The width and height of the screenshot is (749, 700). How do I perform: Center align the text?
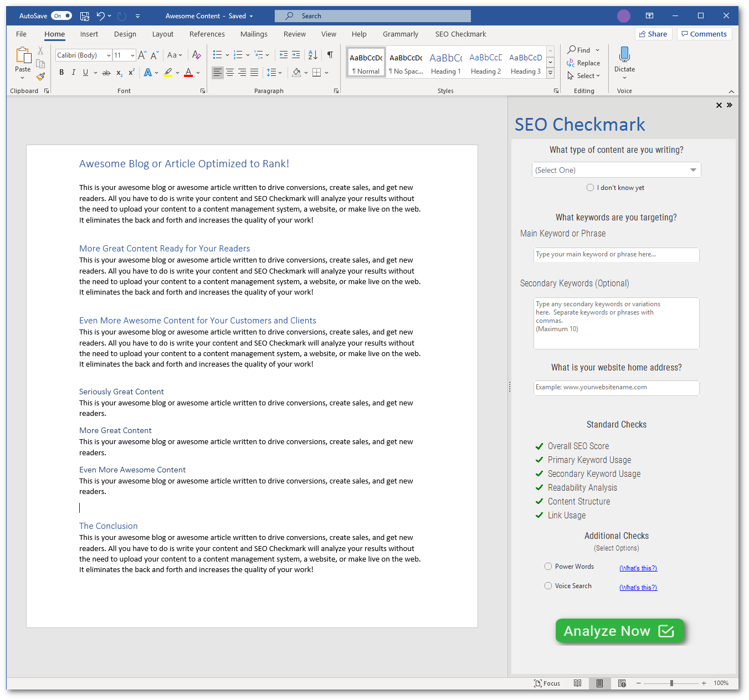(x=230, y=73)
